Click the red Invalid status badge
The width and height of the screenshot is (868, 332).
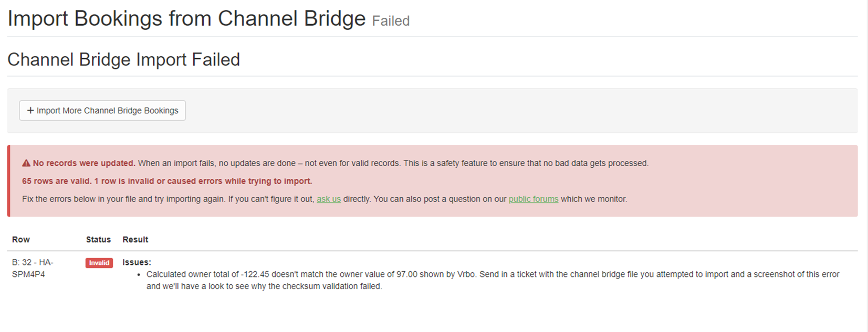[99, 263]
